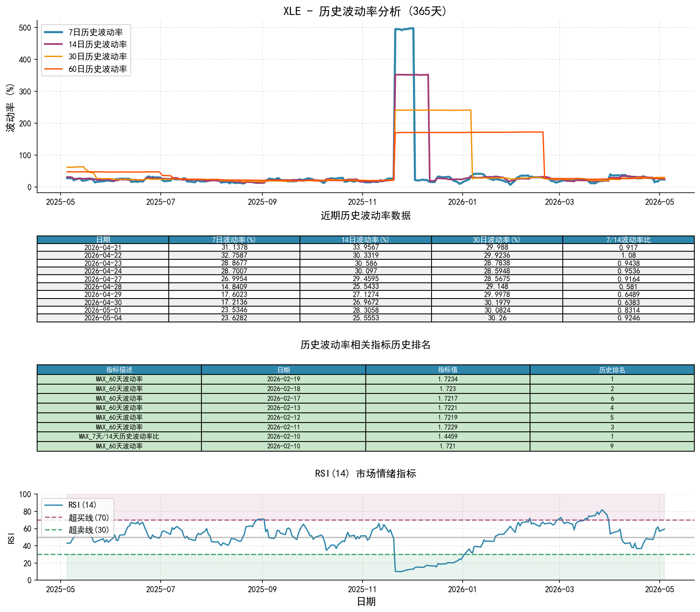Click the ratio value "1.08"

tap(629, 255)
